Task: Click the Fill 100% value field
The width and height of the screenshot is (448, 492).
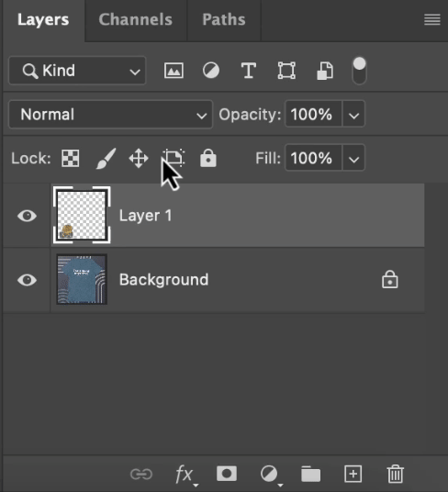Action: 313,158
